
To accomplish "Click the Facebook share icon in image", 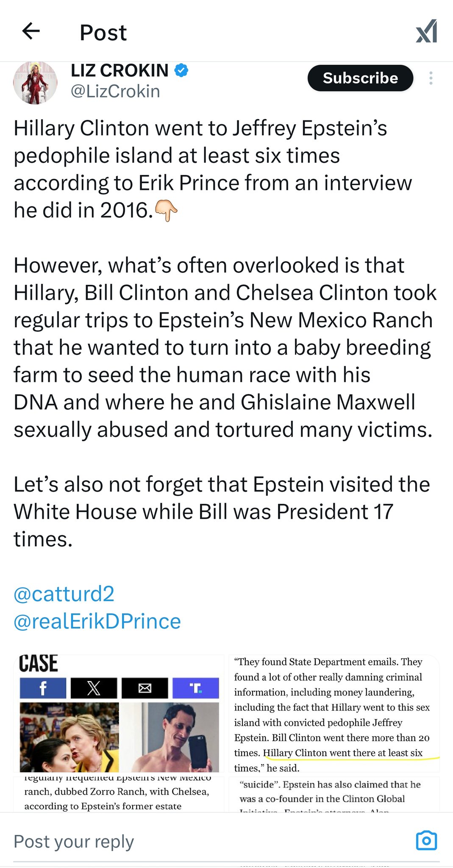I will coord(43,688).
